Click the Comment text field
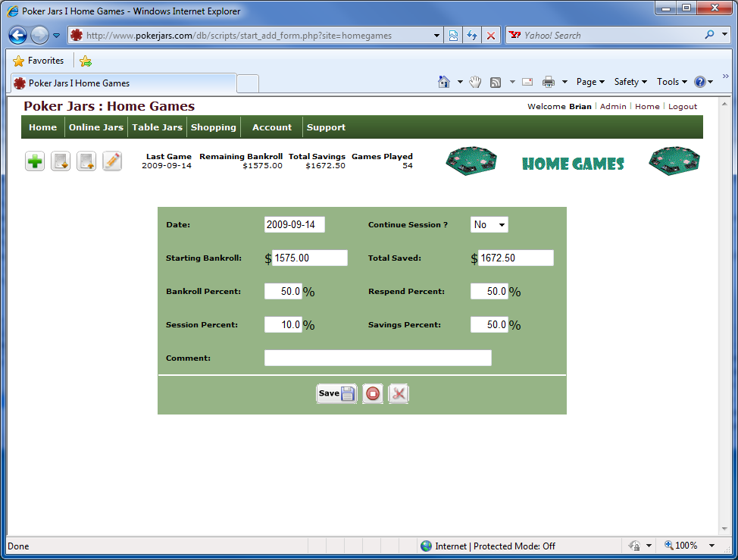The image size is (738, 560). click(x=378, y=358)
